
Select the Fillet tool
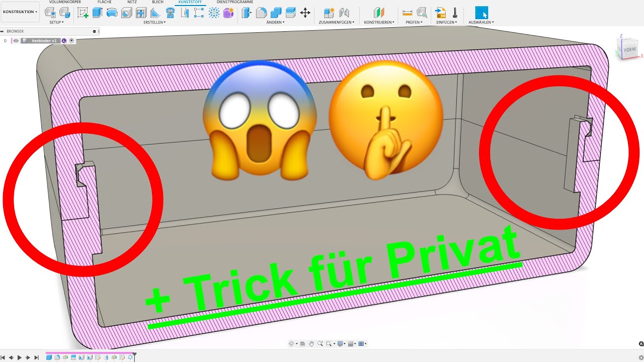[x=261, y=13]
